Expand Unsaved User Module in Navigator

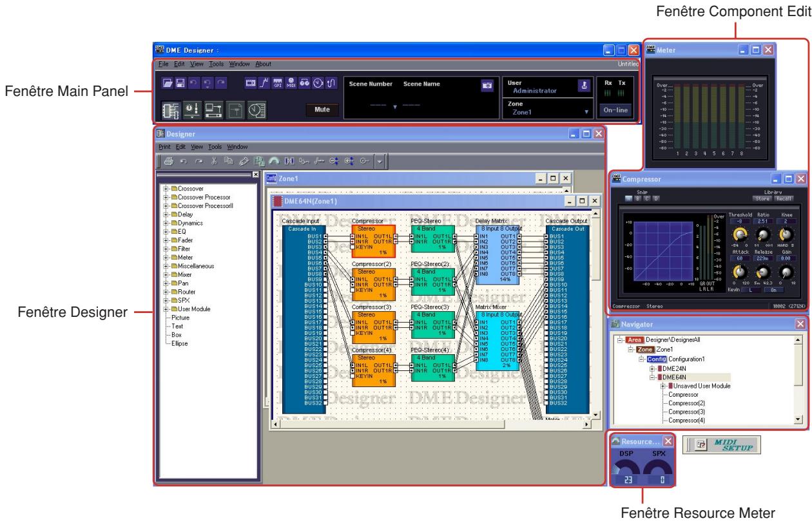point(663,386)
